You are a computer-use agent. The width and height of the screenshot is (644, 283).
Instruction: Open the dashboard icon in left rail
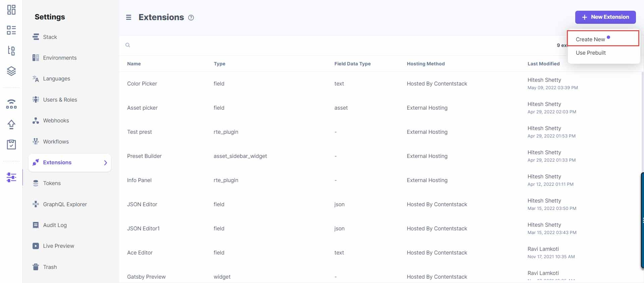coord(11,10)
